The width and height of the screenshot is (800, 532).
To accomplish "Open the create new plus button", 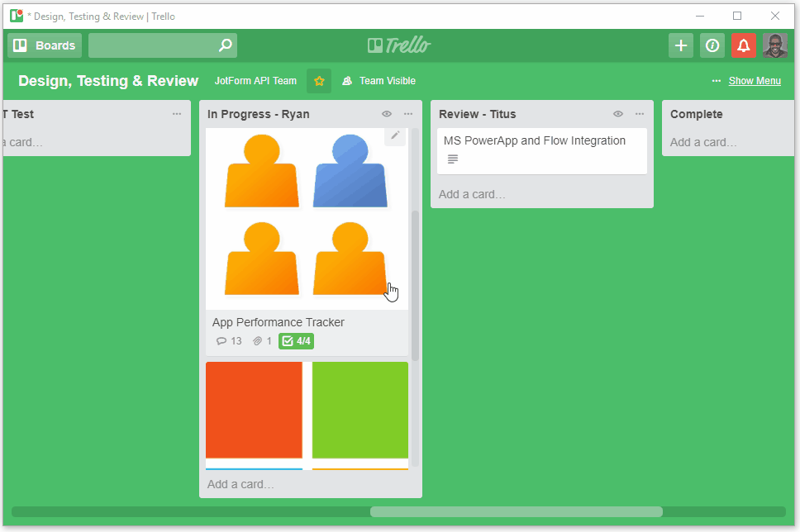I will click(x=680, y=45).
